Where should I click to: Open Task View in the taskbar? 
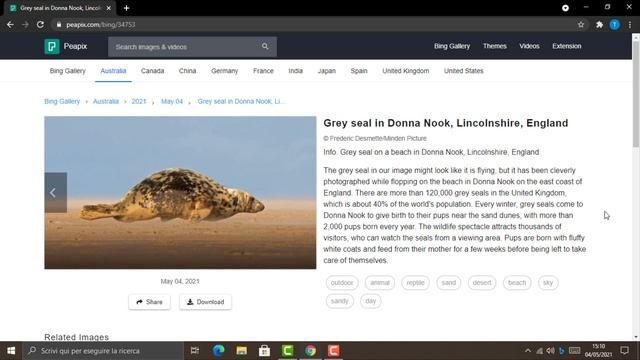[x=195, y=351]
